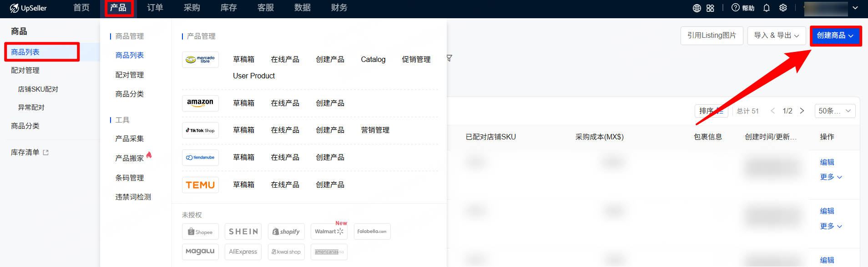The height and width of the screenshot is (267, 868).
Task: Click the Amazon platform logo
Action: click(200, 103)
